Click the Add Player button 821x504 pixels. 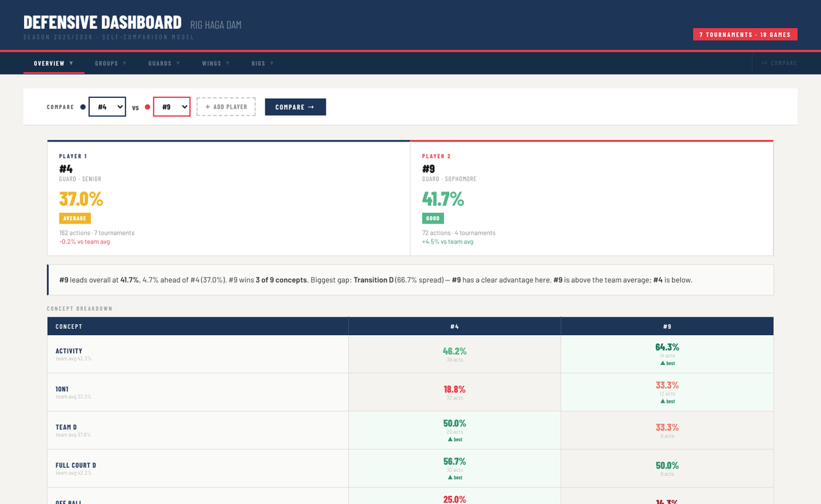(226, 107)
